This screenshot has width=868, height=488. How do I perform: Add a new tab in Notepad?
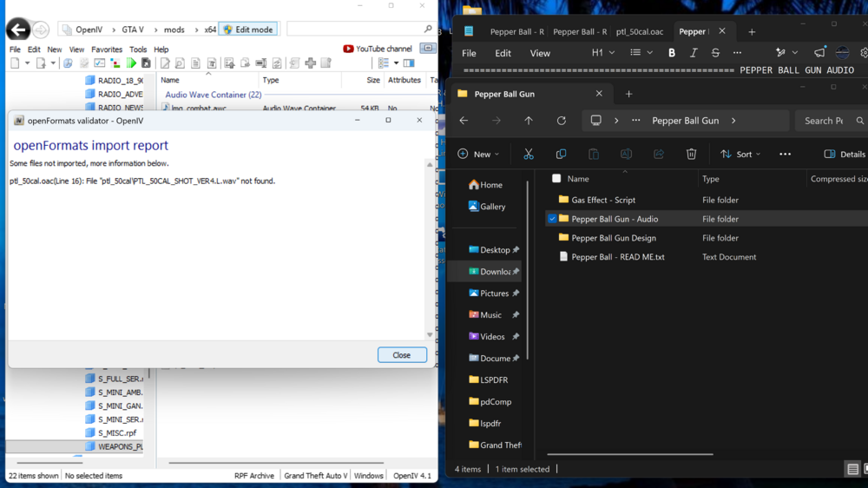click(751, 32)
